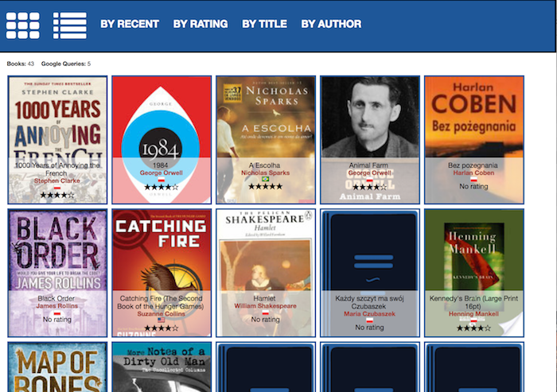Click author link Suzanne Collins
The width and height of the screenshot is (557, 392).
(162, 314)
